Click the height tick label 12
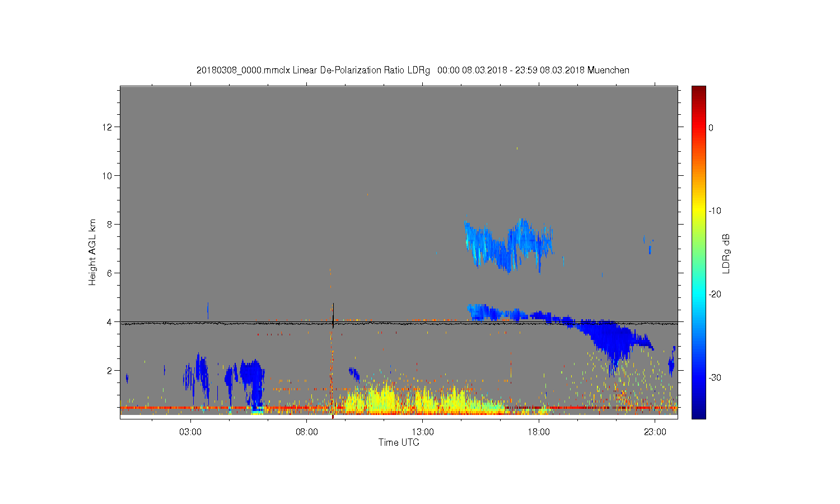Image resolution: width=840 pixels, height=504 pixels. pos(108,127)
